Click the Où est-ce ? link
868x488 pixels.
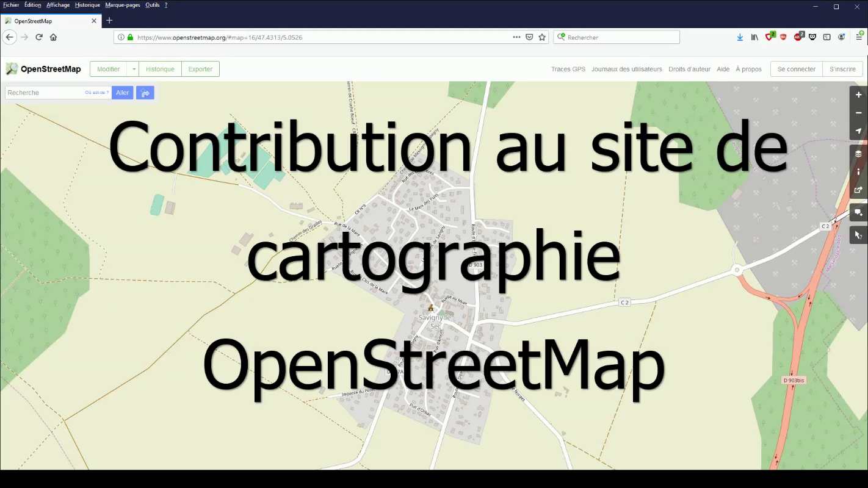[97, 93]
